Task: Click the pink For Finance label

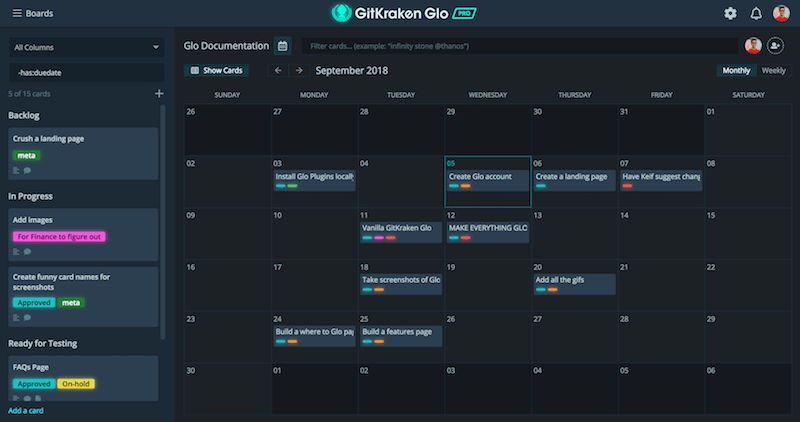Action: tap(59, 237)
